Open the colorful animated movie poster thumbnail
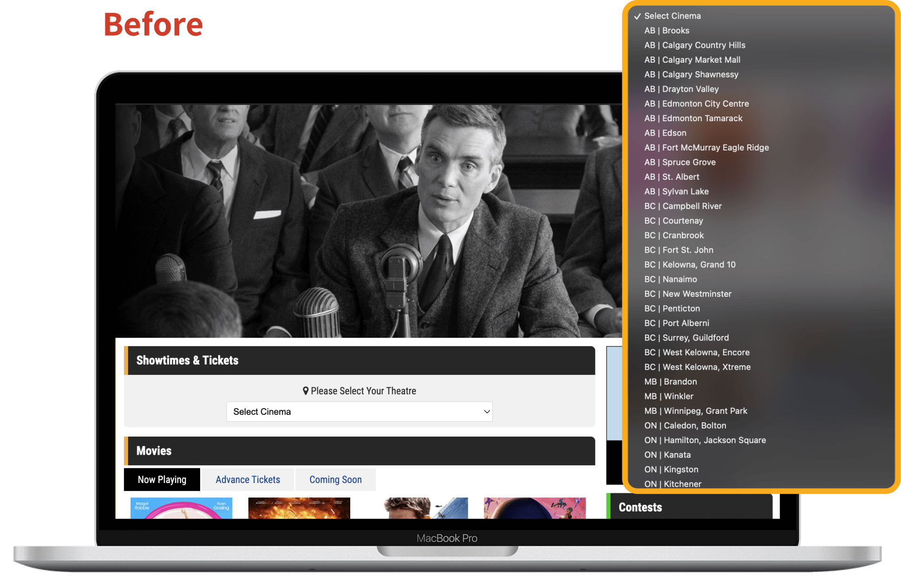The width and height of the screenshot is (901, 588). 535,508
